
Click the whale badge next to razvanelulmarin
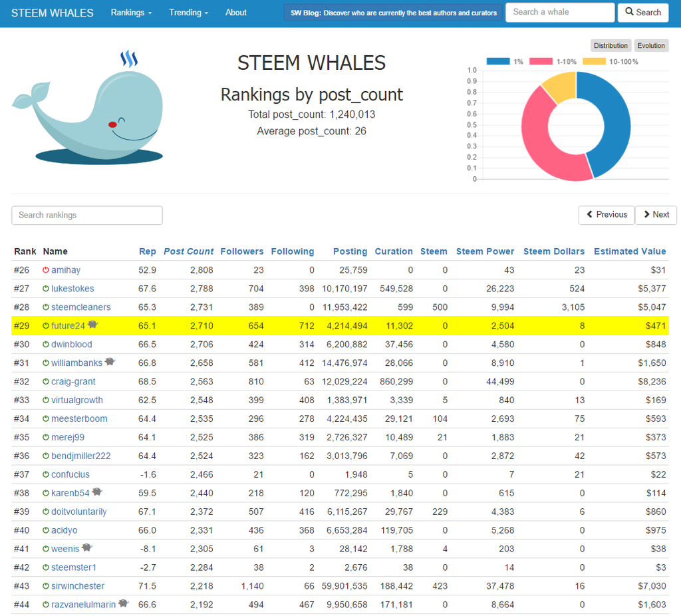click(x=123, y=604)
